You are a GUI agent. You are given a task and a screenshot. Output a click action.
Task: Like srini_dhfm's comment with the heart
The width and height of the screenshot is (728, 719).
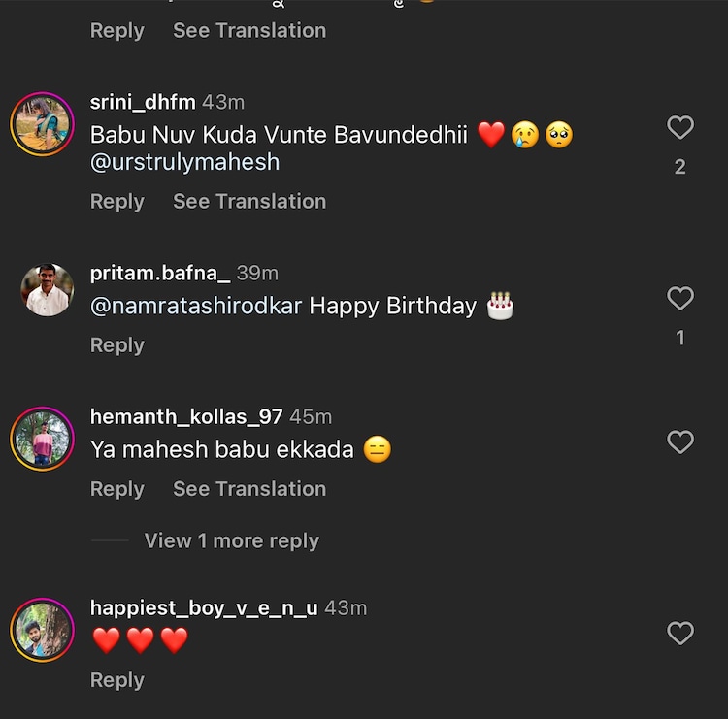tap(680, 127)
